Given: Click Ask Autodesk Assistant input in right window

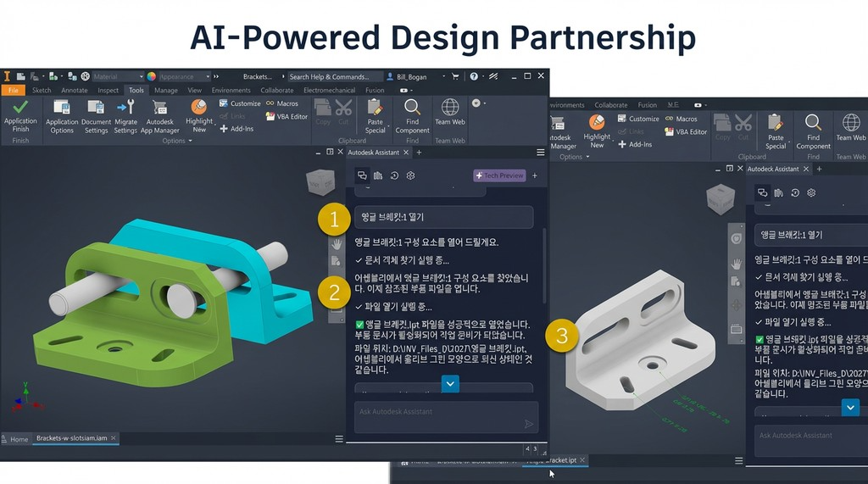Looking at the screenshot, I should click(811, 441).
